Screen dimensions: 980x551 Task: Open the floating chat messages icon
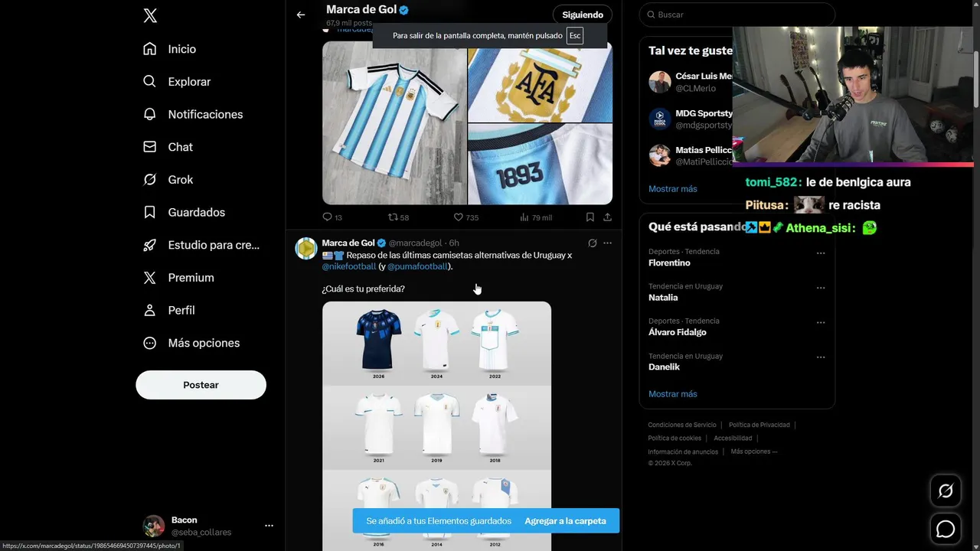point(946,529)
